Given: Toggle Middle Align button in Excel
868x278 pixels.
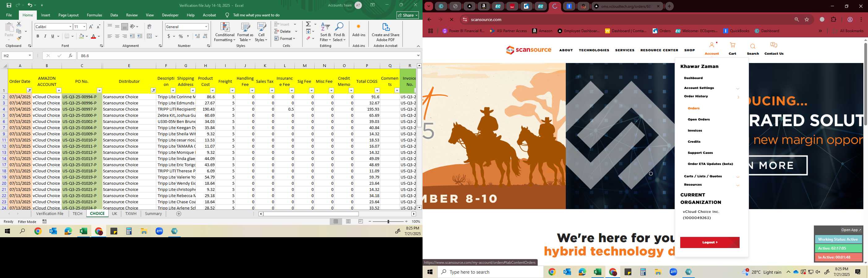Looking at the screenshot, I should pyautogui.click(x=117, y=27).
